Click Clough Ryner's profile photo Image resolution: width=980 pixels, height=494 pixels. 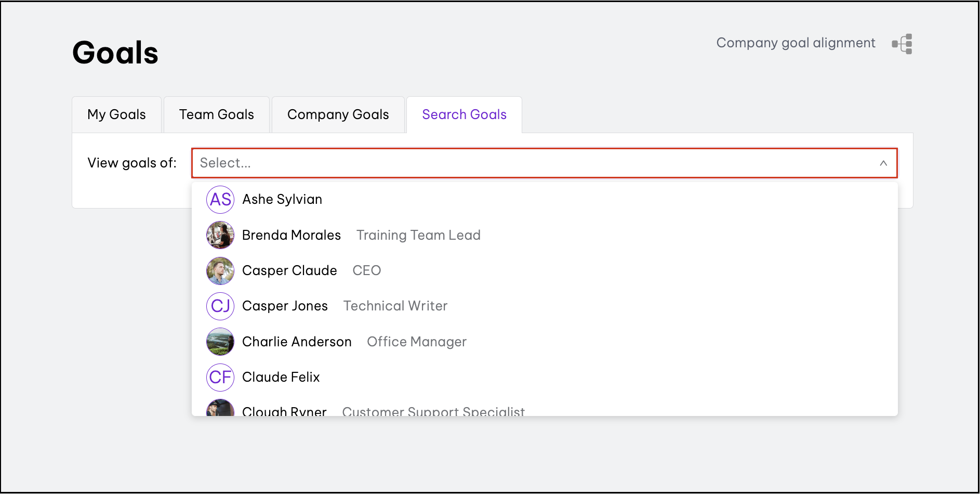(x=220, y=409)
